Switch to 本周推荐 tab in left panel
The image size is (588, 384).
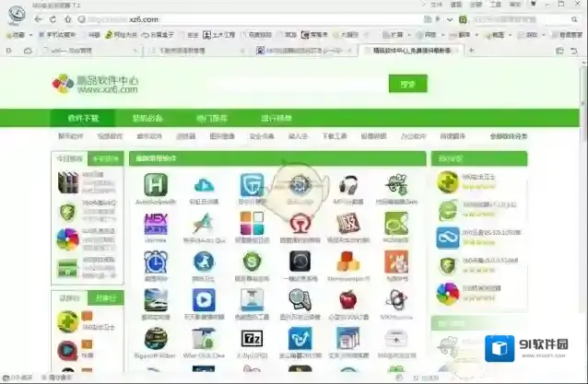click(x=105, y=158)
